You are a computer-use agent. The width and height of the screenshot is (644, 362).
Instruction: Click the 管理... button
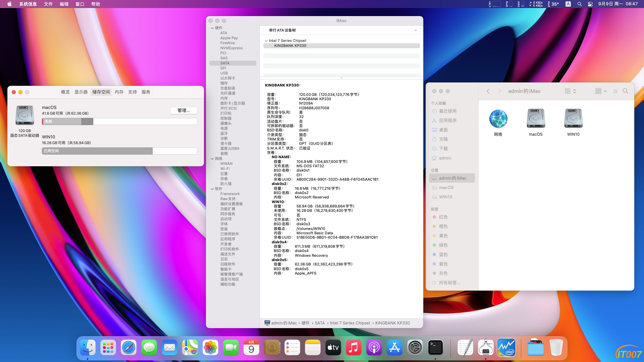pos(183,111)
